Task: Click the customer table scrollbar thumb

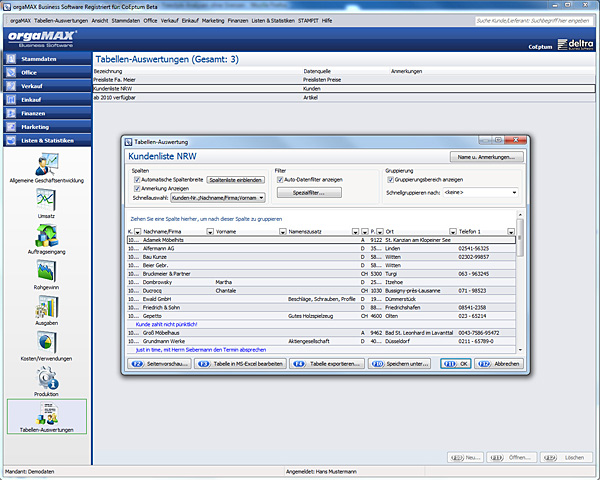Action: point(520,237)
